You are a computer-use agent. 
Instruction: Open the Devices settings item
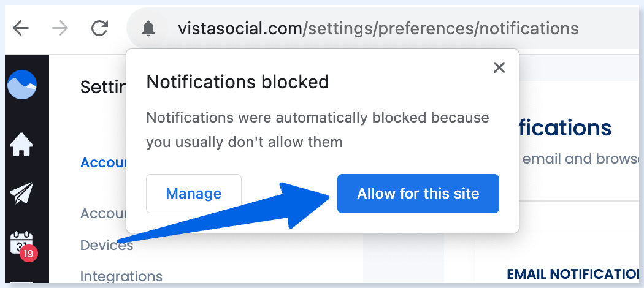point(107,245)
